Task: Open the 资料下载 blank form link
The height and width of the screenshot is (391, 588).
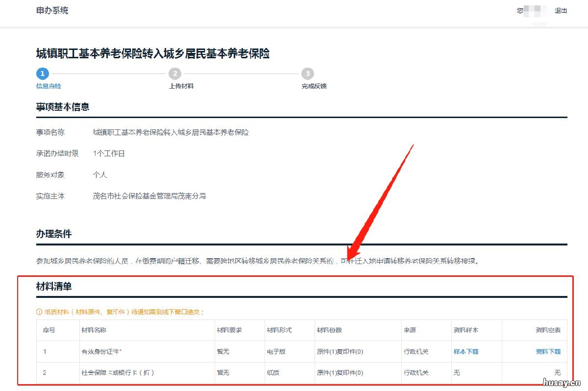Action: coord(548,351)
